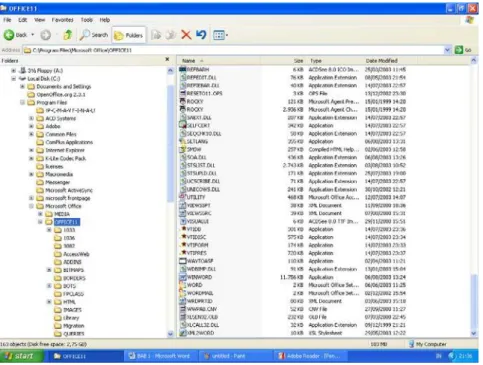Open the address bar dropdown arrow

447,50
